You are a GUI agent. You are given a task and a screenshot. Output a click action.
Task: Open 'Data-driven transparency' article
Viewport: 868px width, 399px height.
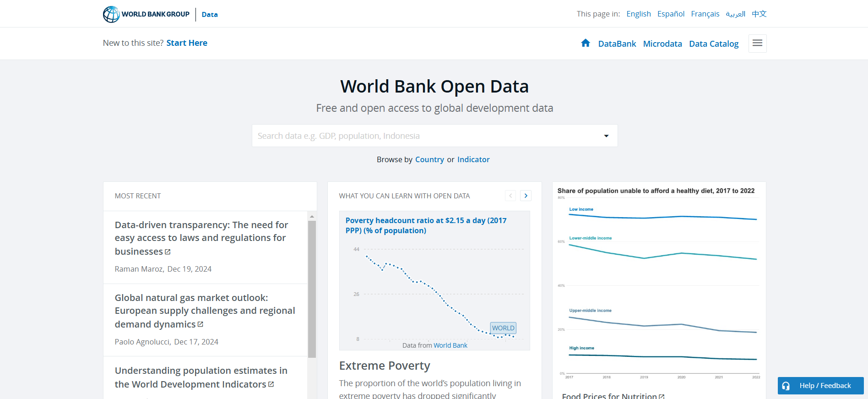coord(201,238)
